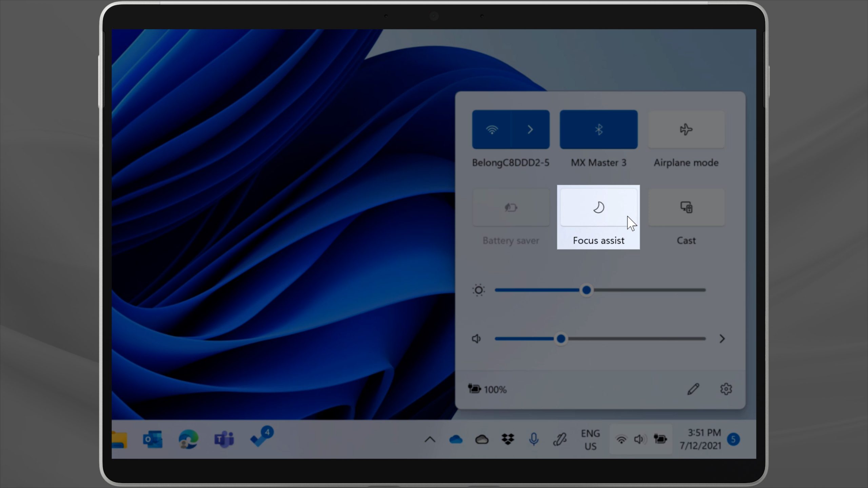Viewport: 868px width, 488px height.
Task: Open volume output device chevron
Action: 722,339
